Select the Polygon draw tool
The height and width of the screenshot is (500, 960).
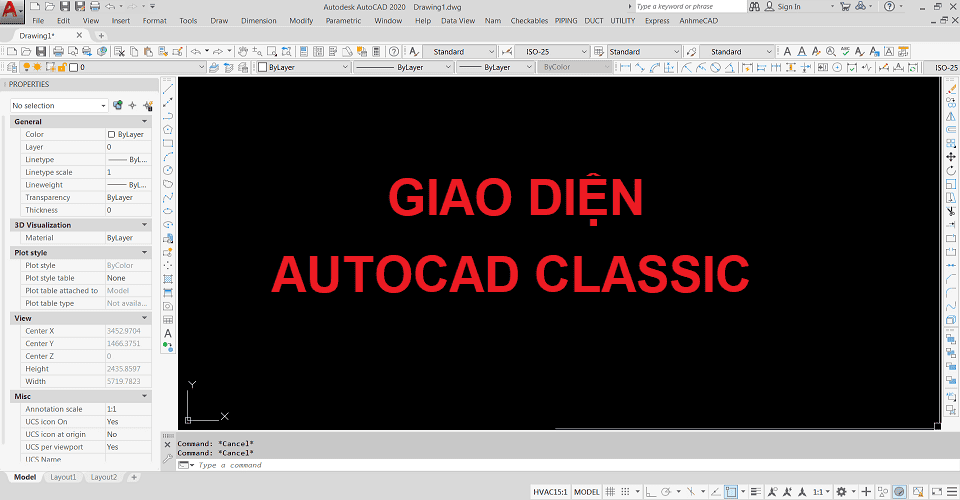pos(168,130)
